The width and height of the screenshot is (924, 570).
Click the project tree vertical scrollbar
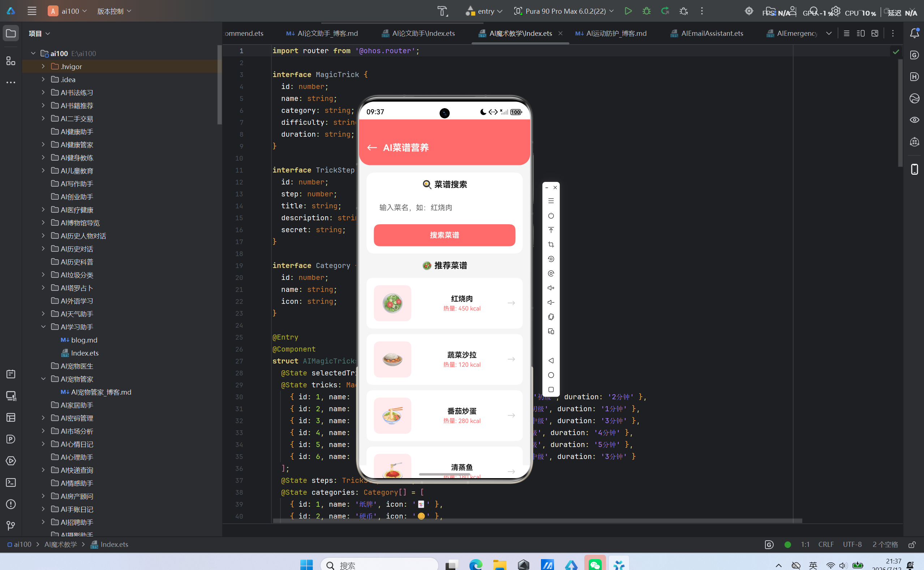point(219,85)
